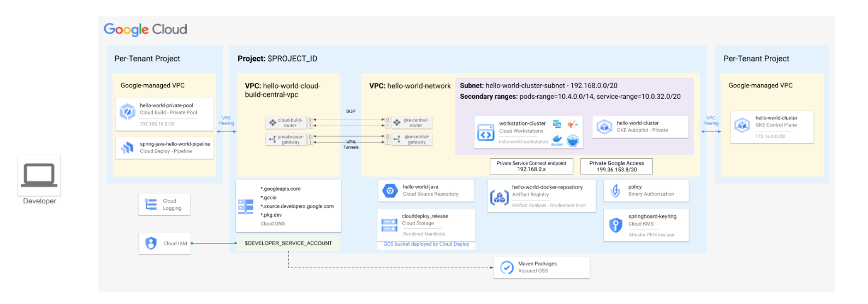
Task: Click the spring-java-hello-world-pipeline label
Action: point(175,144)
